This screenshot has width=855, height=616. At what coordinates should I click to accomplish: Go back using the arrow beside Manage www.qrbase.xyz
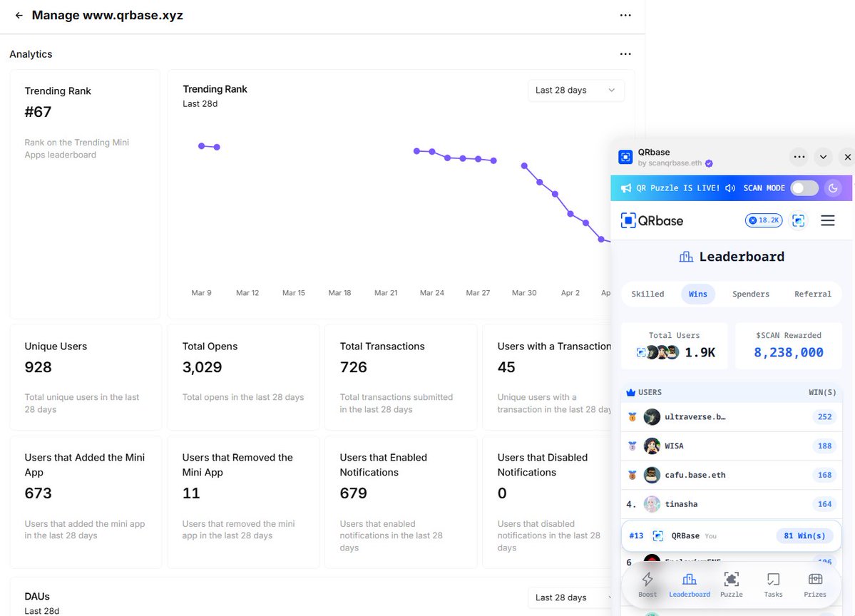coord(19,15)
